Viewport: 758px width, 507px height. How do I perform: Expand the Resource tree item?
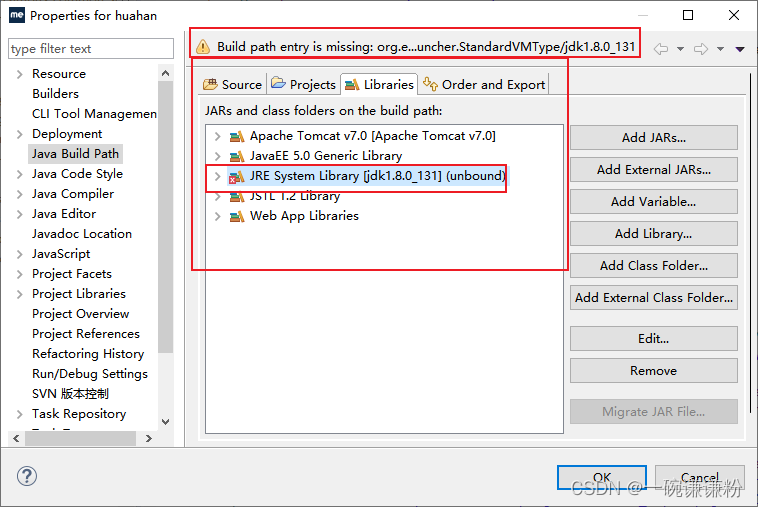click(19, 74)
